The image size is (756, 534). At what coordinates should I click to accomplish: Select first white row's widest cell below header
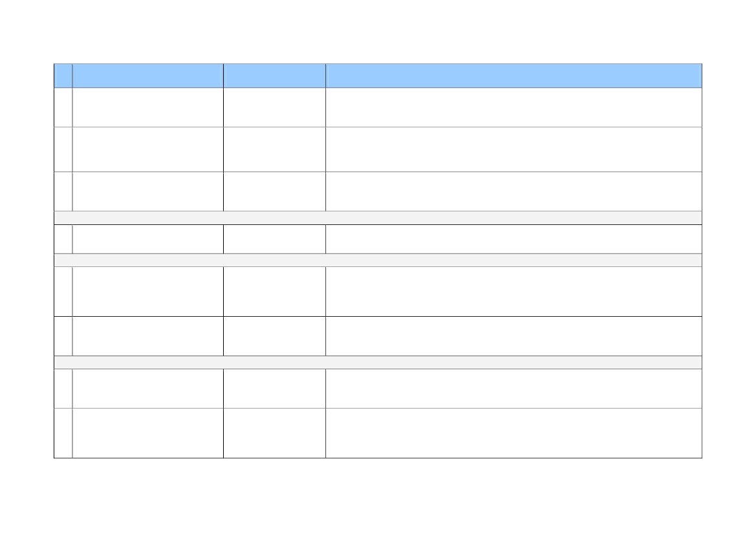coord(513,107)
